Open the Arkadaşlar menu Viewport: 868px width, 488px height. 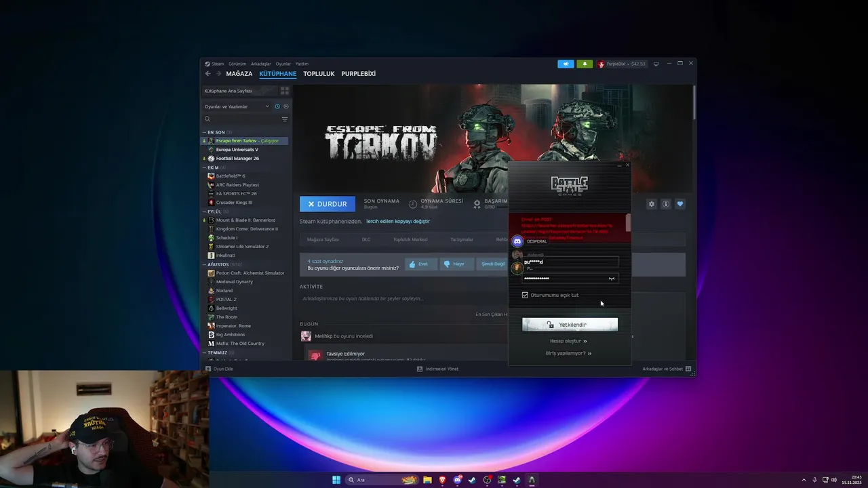(261, 64)
